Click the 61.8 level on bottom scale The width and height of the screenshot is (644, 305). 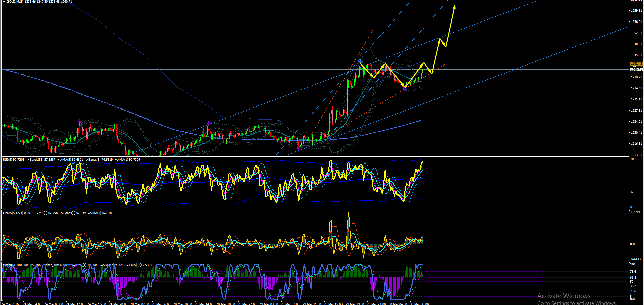point(633,278)
